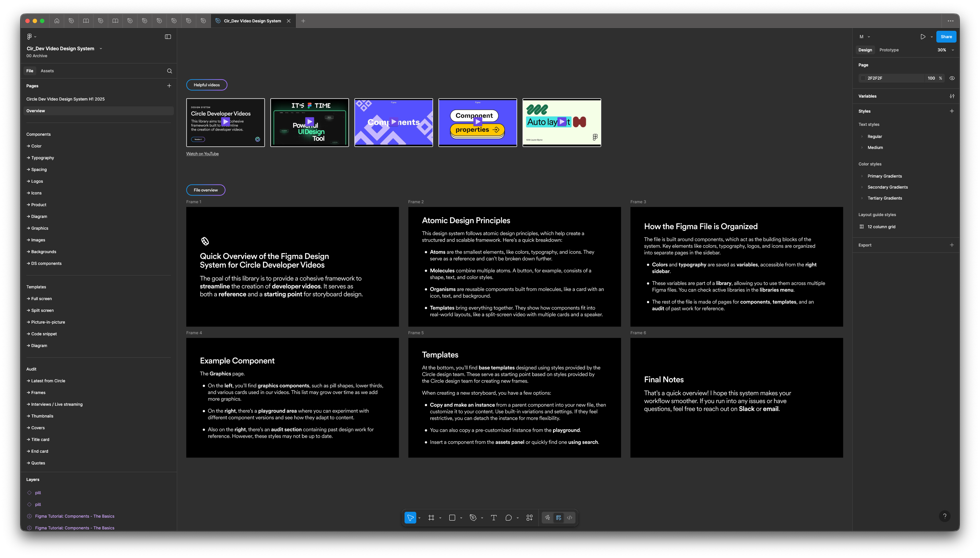Select the first pill layer
Viewport: 980px width, 558px height.
click(37, 493)
